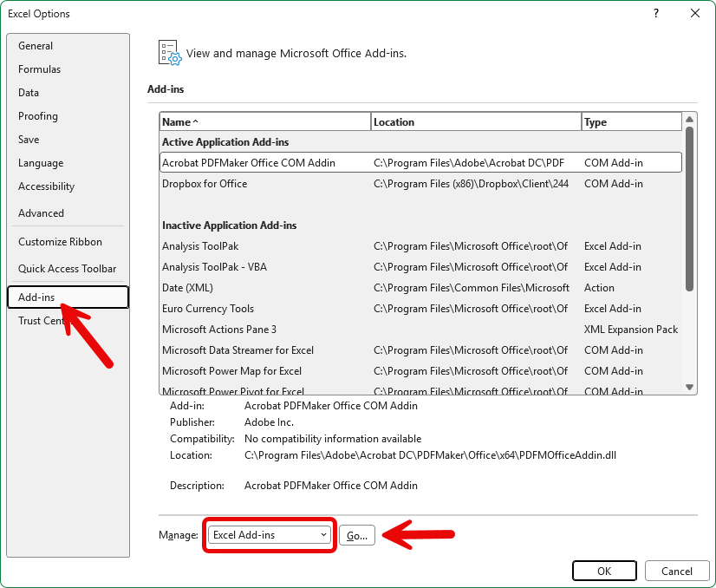Open the Proofing settings
The width and height of the screenshot is (716, 588).
coord(37,115)
